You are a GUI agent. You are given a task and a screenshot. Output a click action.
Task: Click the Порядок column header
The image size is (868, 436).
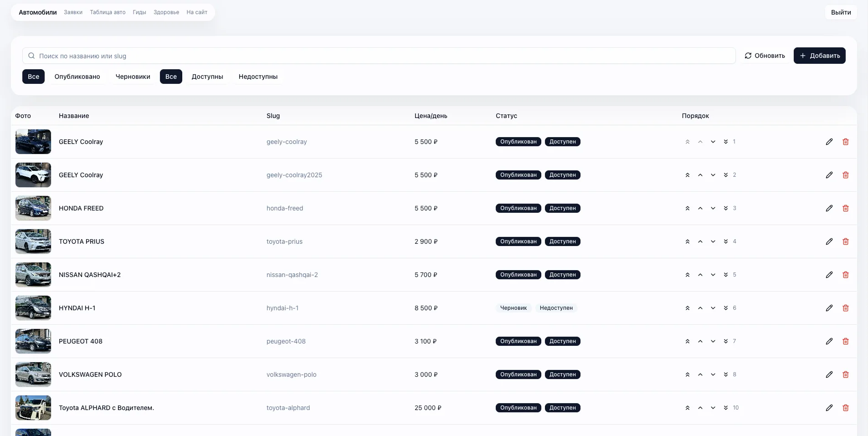click(695, 116)
